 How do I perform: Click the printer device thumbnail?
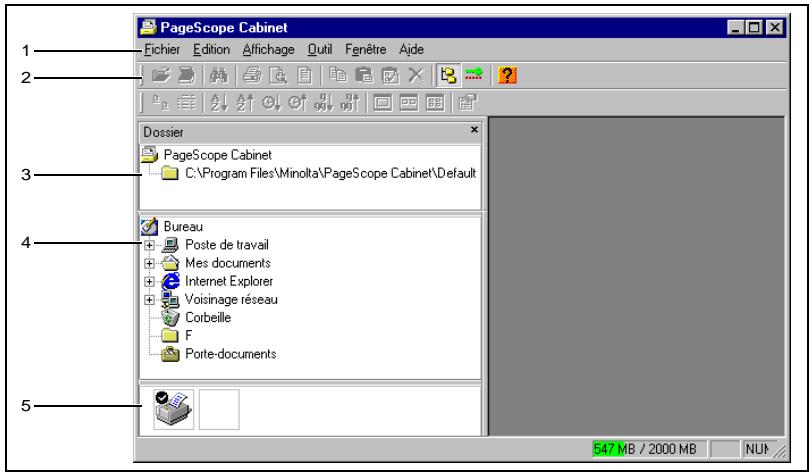coord(173,409)
